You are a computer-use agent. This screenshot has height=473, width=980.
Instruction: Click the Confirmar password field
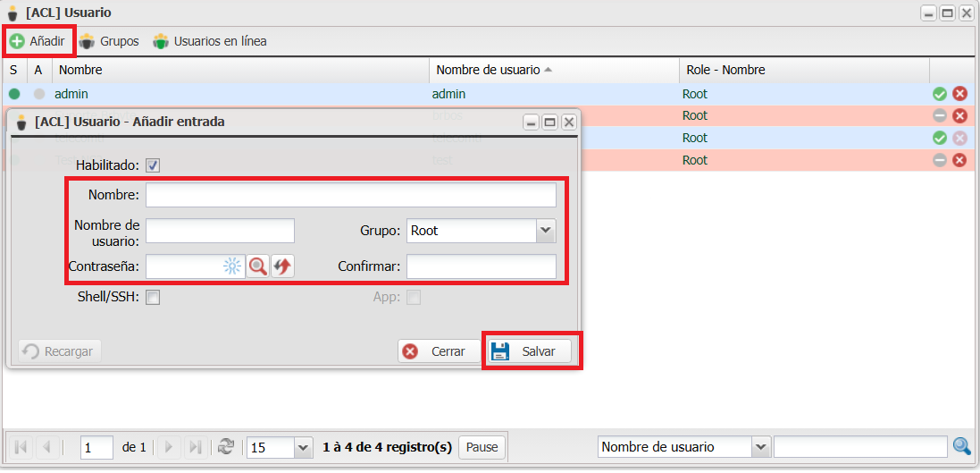(x=481, y=266)
